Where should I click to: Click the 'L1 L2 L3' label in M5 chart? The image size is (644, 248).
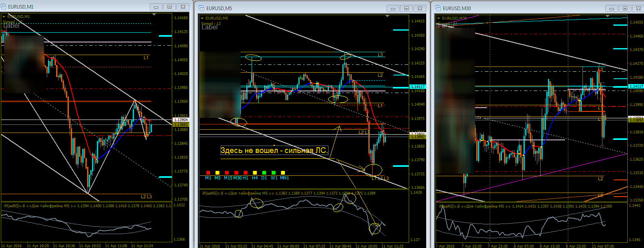380,178
